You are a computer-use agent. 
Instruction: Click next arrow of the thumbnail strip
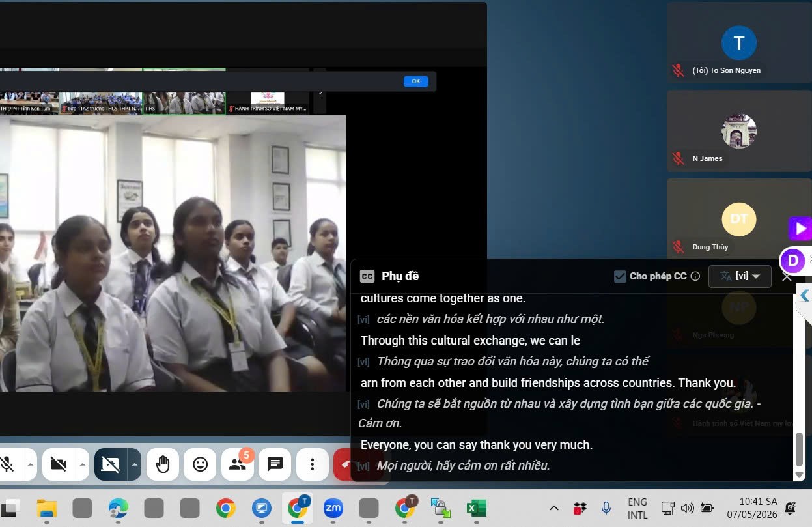click(x=320, y=93)
